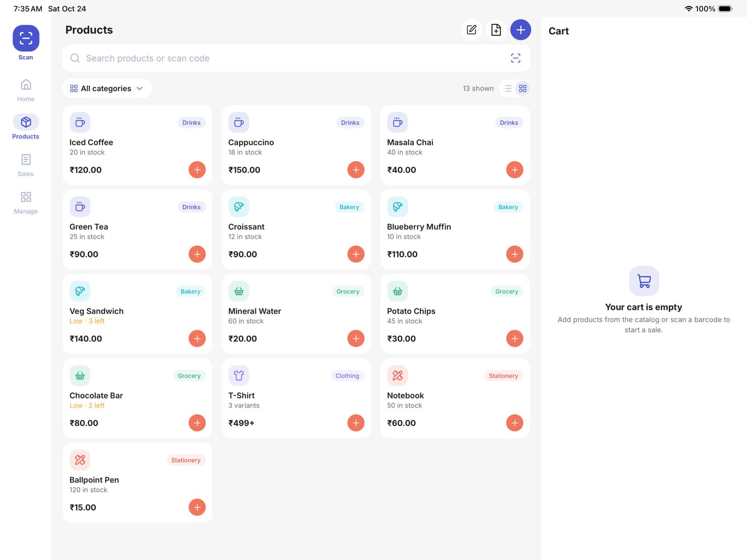This screenshot has width=747, height=560.
Task: Add Notebook to cart
Action: (514, 423)
